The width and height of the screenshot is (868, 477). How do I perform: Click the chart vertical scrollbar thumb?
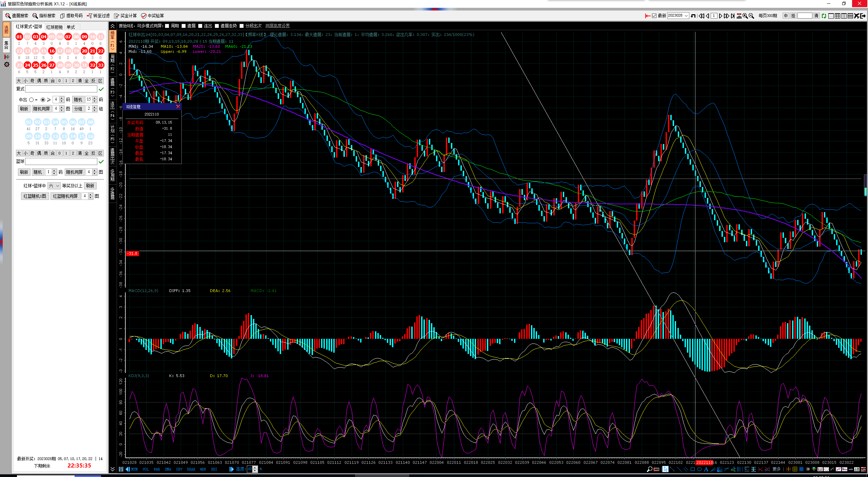coord(866,185)
